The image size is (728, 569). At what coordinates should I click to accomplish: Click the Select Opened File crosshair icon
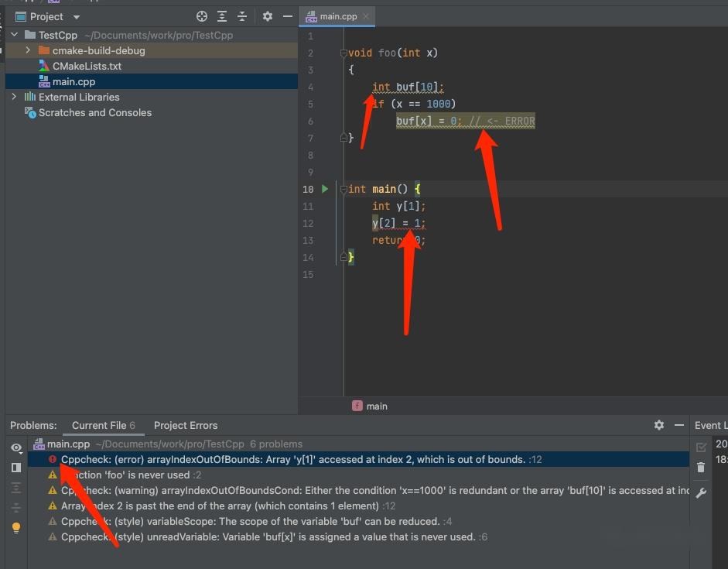coord(202,16)
